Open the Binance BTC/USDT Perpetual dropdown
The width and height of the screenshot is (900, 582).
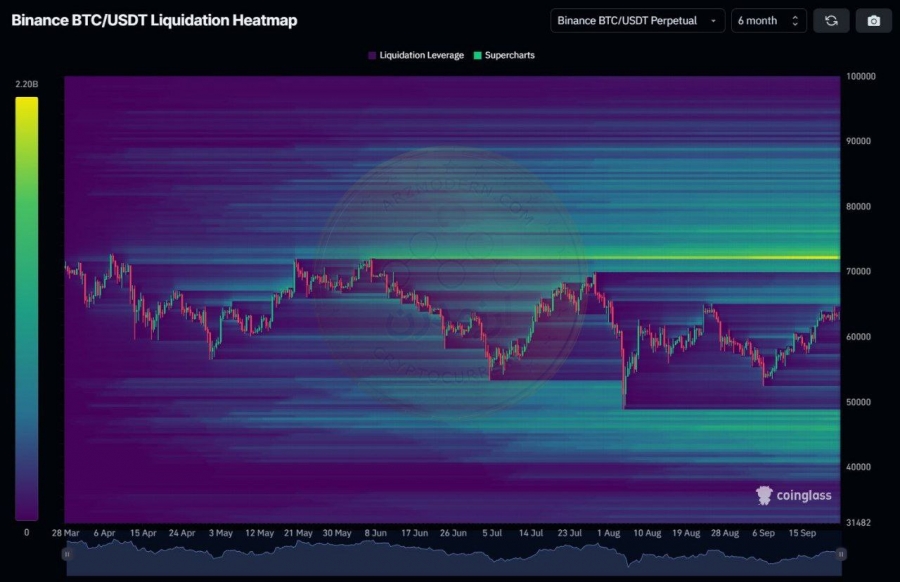click(638, 21)
